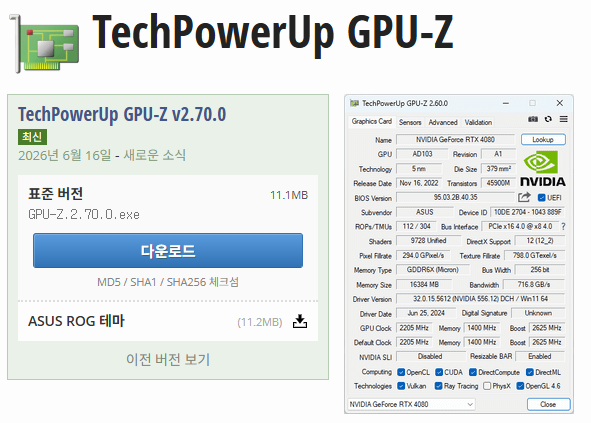This screenshot has height=423, width=591.
Task: Click the GPU-Z graphics card logo icon
Action: [x=44, y=44]
